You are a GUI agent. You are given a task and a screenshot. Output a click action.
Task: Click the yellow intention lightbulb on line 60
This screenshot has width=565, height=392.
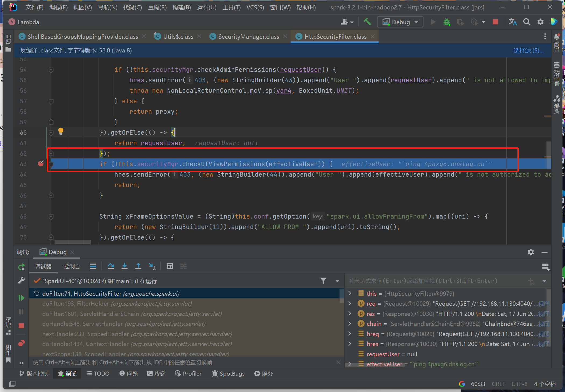[x=61, y=131]
